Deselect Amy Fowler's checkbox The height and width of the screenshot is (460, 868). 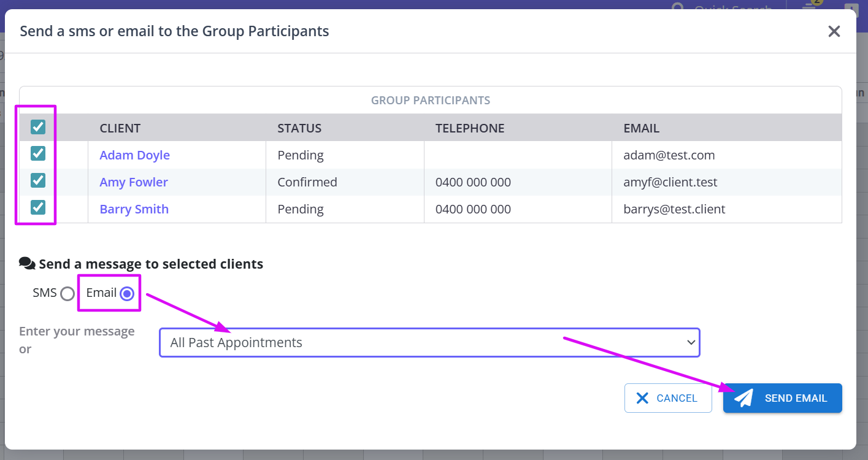tap(38, 180)
